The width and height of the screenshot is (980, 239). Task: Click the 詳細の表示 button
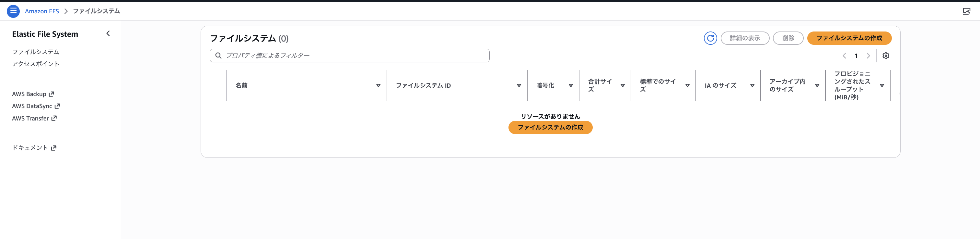pyautogui.click(x=745, y=38)
